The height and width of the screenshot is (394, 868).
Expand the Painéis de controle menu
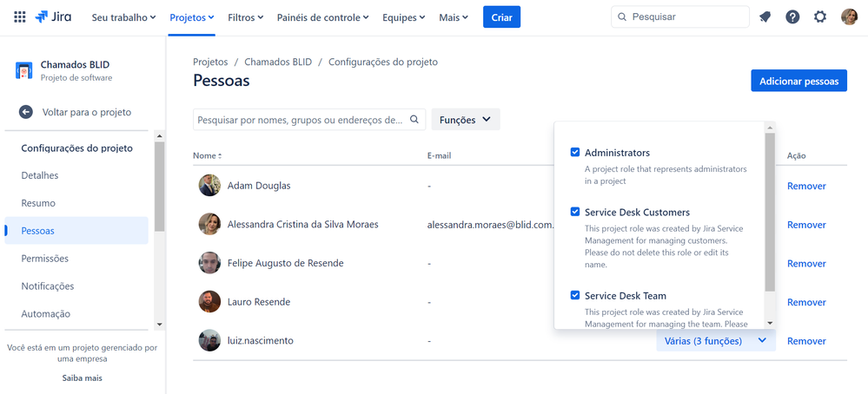coord(323,17)
